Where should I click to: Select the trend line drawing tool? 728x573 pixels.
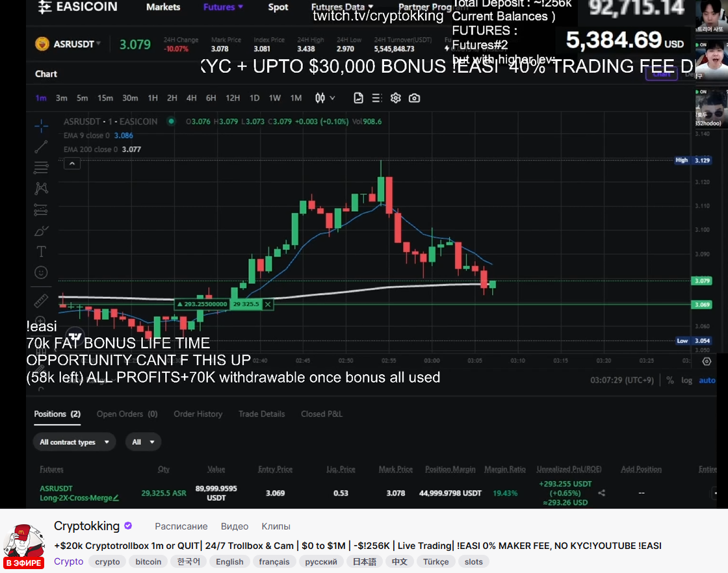[42, 147]
